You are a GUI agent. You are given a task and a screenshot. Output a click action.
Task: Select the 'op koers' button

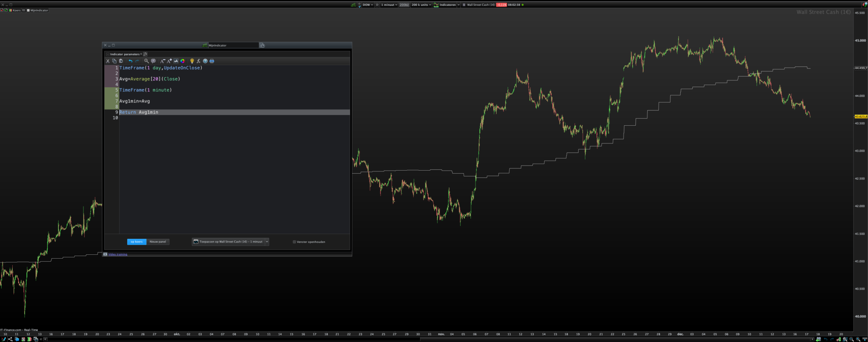(136, 242)
